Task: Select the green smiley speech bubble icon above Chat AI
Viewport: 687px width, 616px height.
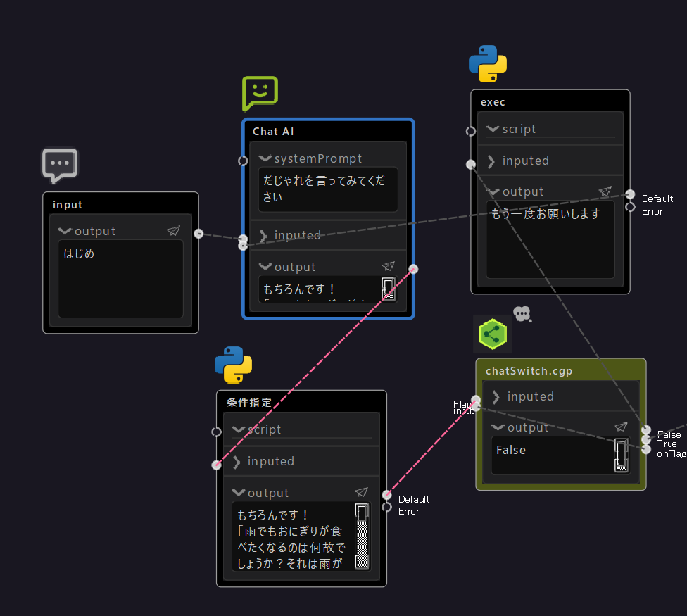Action: [x=260, y=94]
